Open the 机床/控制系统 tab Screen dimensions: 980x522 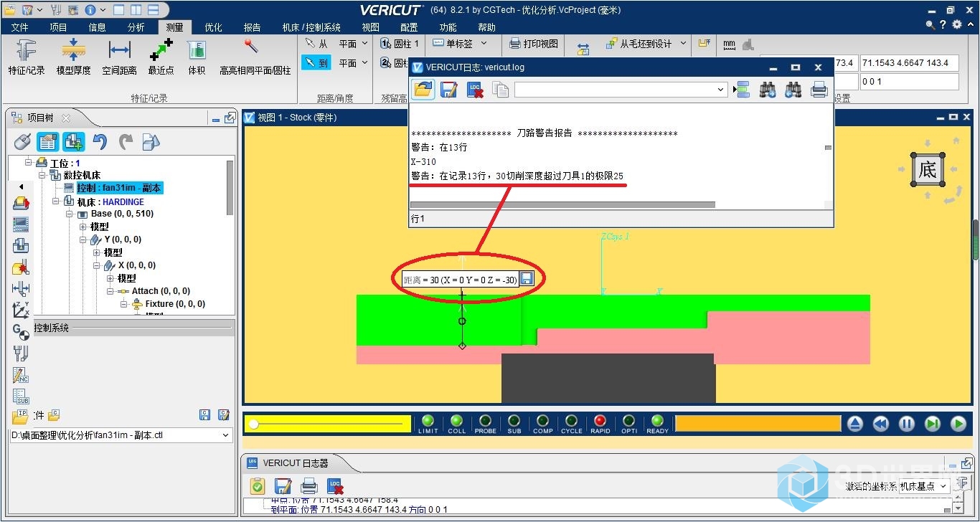pos(311,27)
